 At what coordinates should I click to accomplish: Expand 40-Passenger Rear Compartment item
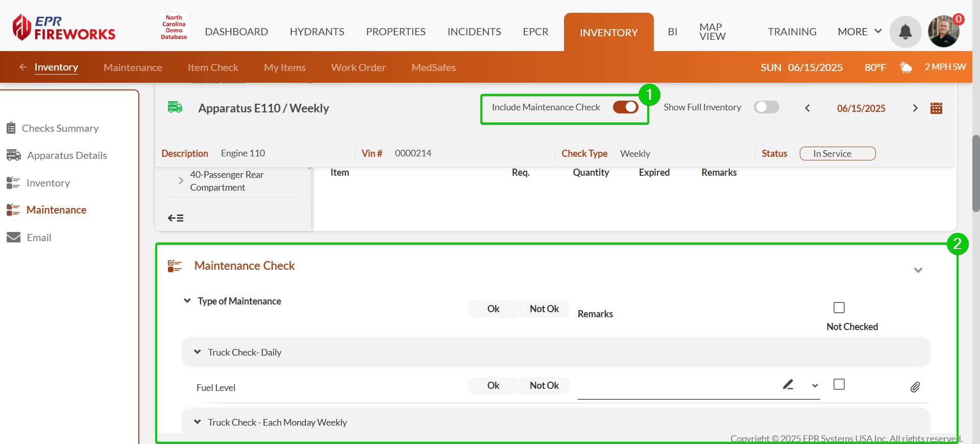pos(181,181)
